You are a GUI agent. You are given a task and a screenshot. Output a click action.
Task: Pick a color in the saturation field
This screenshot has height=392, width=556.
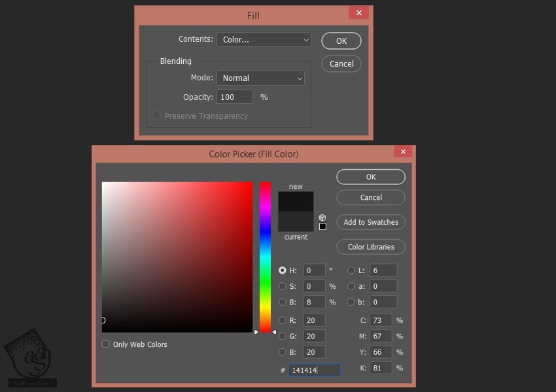[177, 255]
